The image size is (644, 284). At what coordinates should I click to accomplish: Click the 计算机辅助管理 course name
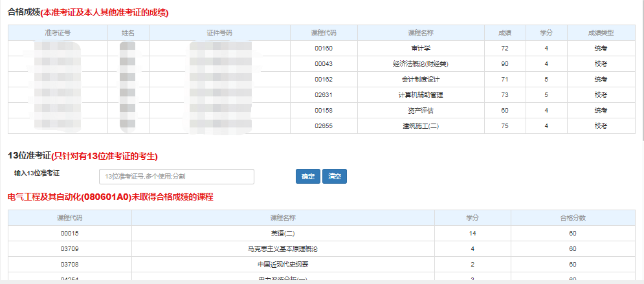pos(420,95)
